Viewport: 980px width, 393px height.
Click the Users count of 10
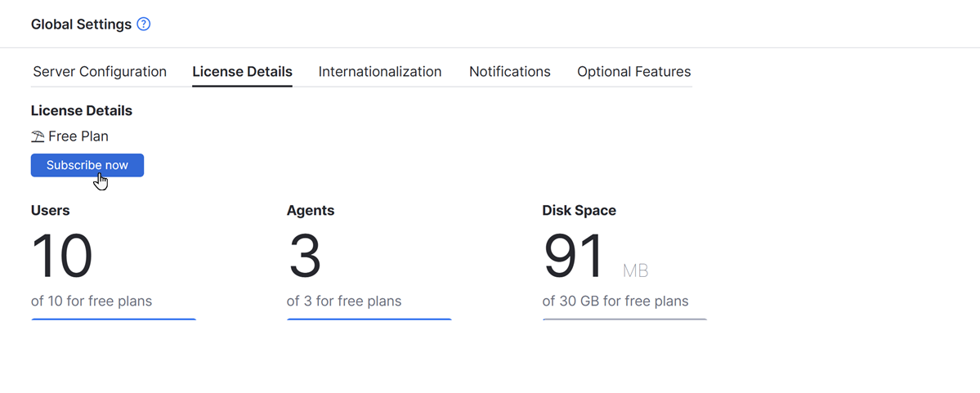tap(62, 257)
